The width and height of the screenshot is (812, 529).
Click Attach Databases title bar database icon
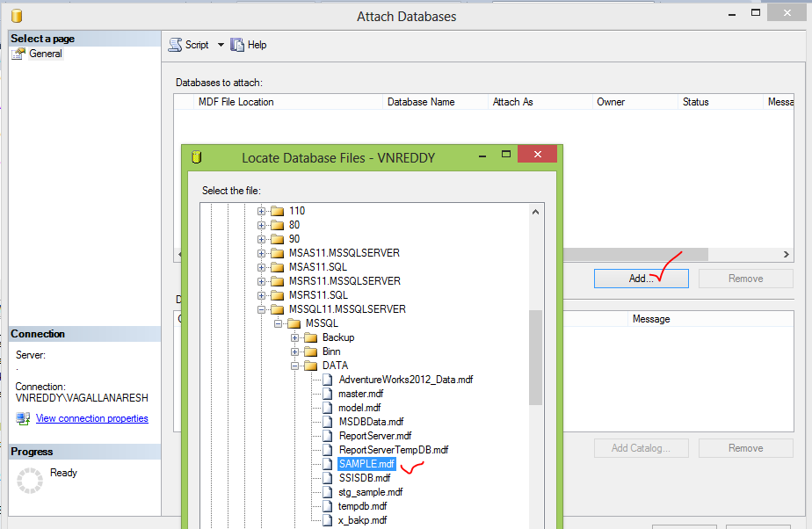pos(17,16)
